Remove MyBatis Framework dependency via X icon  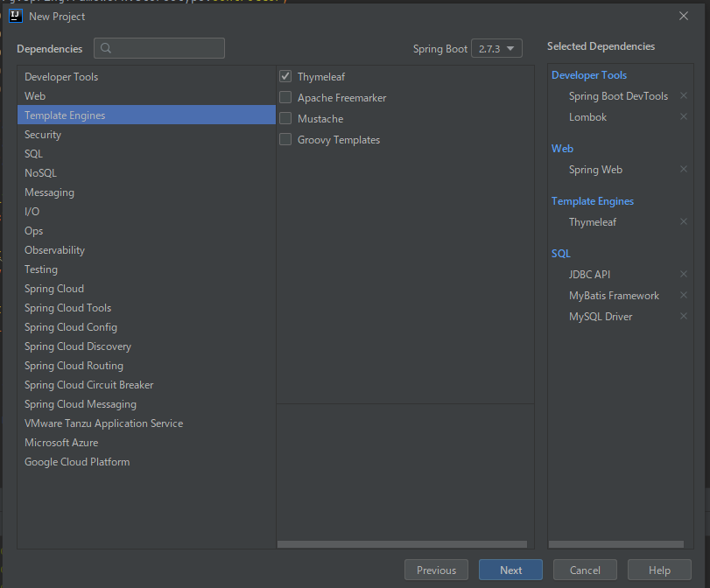[684, 295]
